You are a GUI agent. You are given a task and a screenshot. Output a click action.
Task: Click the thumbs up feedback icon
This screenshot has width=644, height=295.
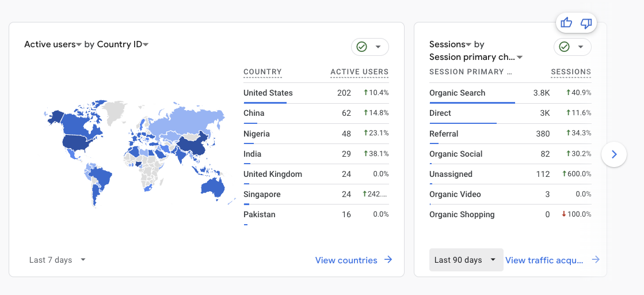tap(566, 23)
